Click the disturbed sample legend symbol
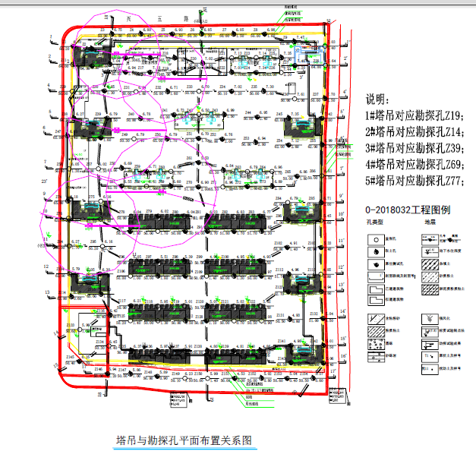The image size is (476, 451). (x=430, y=369)
